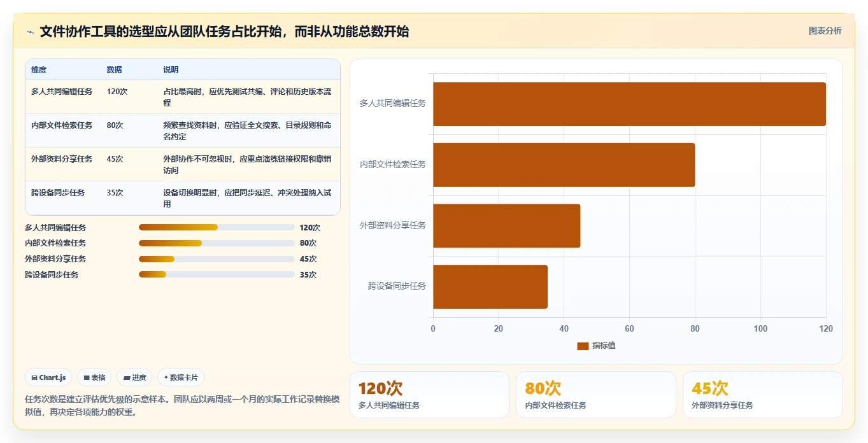Click the description starting 频繁查找资料时

click(x=248, y=131)
